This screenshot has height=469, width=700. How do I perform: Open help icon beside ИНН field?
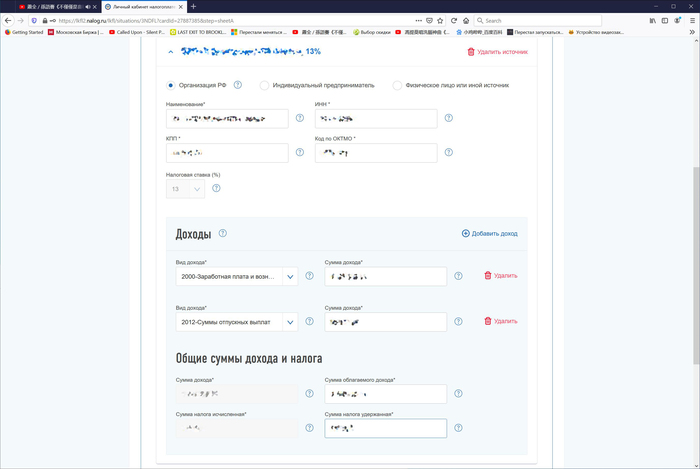tap(449, 118)
